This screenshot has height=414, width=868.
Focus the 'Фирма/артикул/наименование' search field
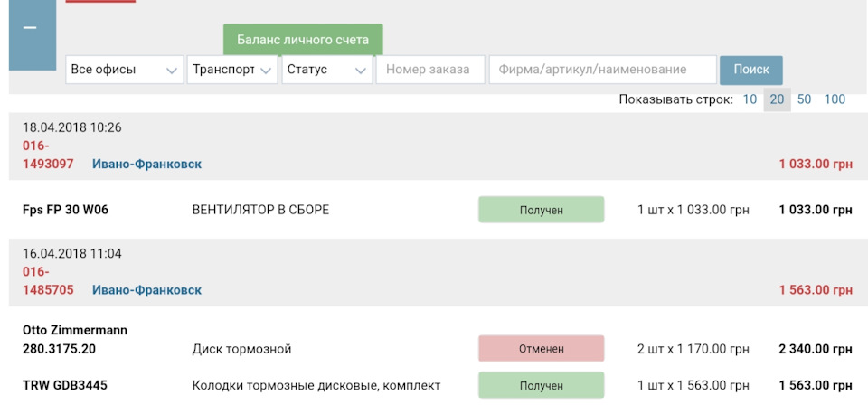click(x=602, y=70)
